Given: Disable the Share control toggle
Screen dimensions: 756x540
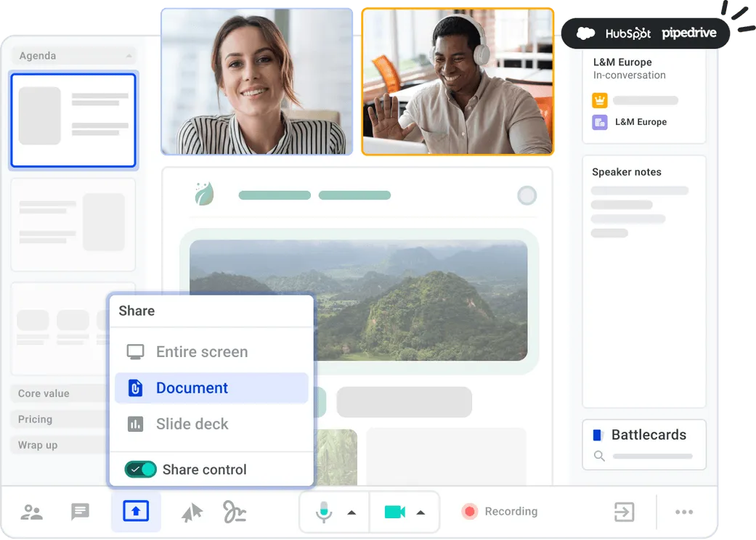Looking at the screenshot, I should [139, 470].
